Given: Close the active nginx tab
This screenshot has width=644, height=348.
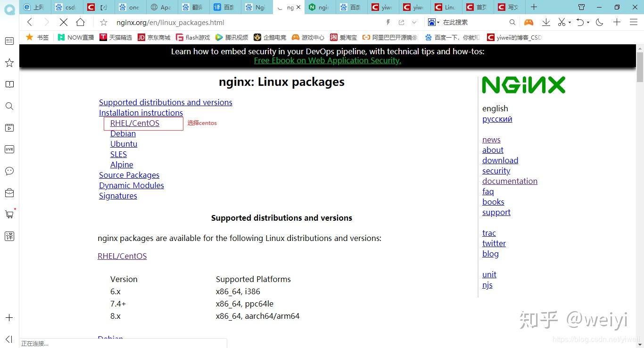Looking at the screenshot, I should tap(298, 8).
